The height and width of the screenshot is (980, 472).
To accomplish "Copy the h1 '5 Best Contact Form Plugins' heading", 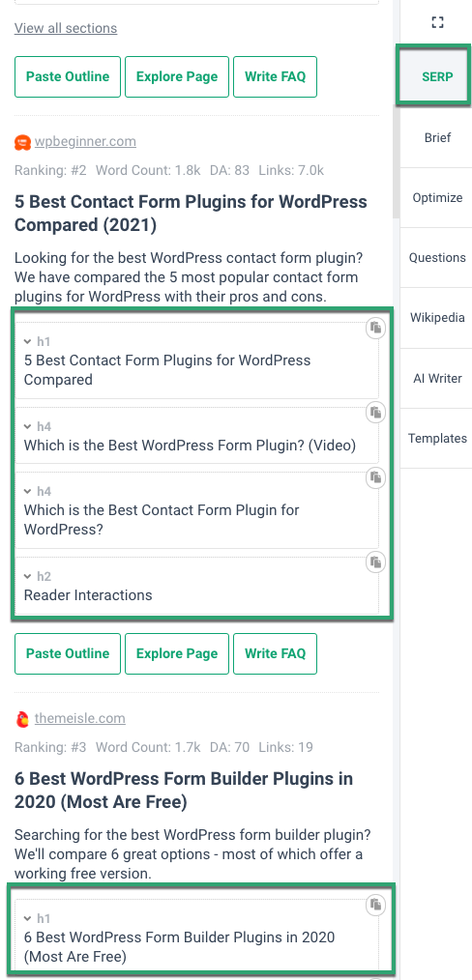I will click(x=375, y=329).
